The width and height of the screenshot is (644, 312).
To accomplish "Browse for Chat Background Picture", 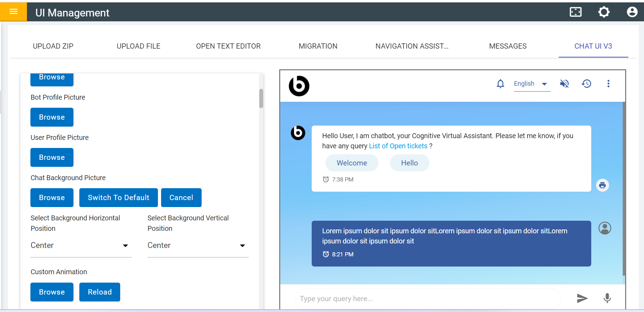I will [x=52, y=198].
